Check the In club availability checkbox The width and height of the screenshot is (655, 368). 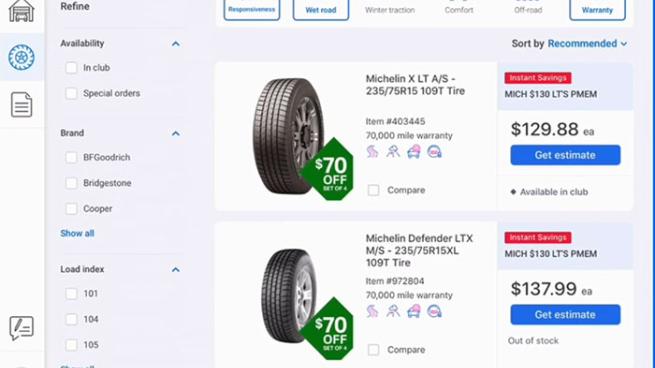(71, 68)
